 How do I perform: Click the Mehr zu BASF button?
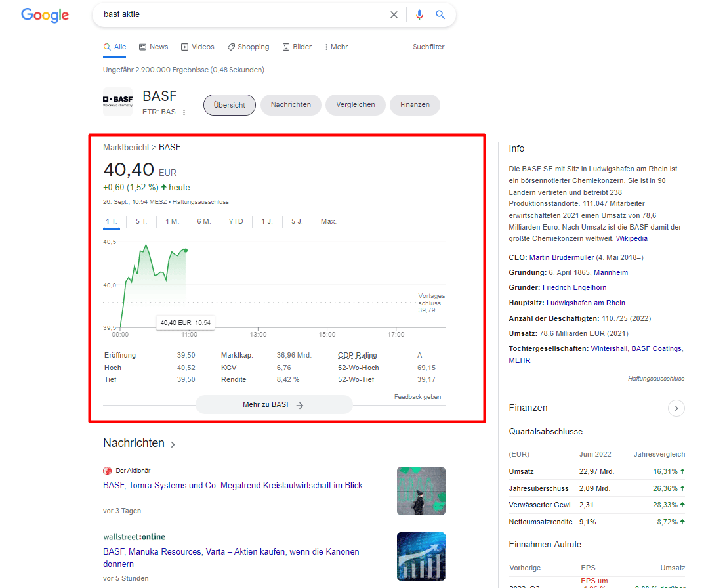click(x=274, y=405)
